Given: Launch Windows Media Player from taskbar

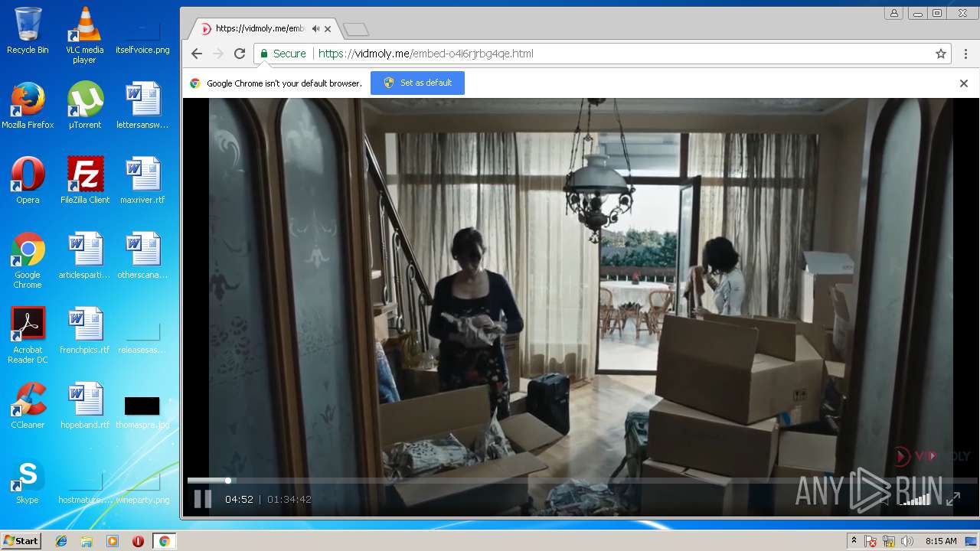Looking at the screenshot, I should pyautogui.click(x=113, y=541).
